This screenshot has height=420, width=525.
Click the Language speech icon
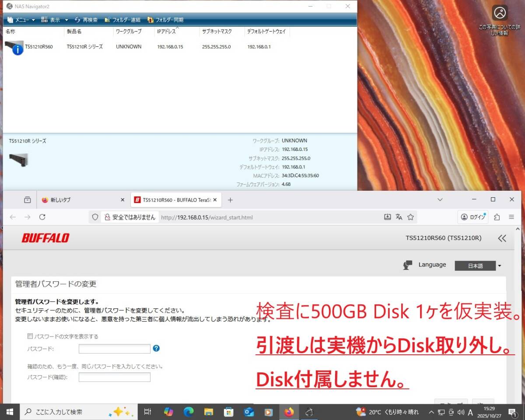(408, 265)
